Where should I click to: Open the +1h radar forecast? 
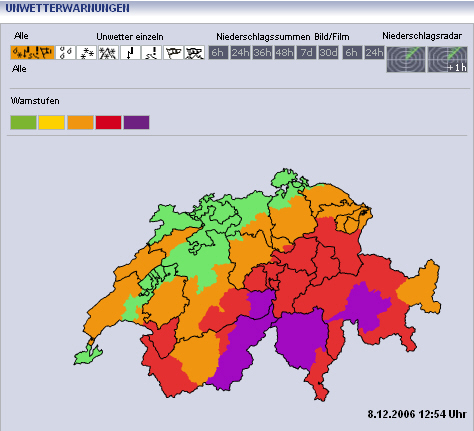pyautogui.click(x=447, y=59)
